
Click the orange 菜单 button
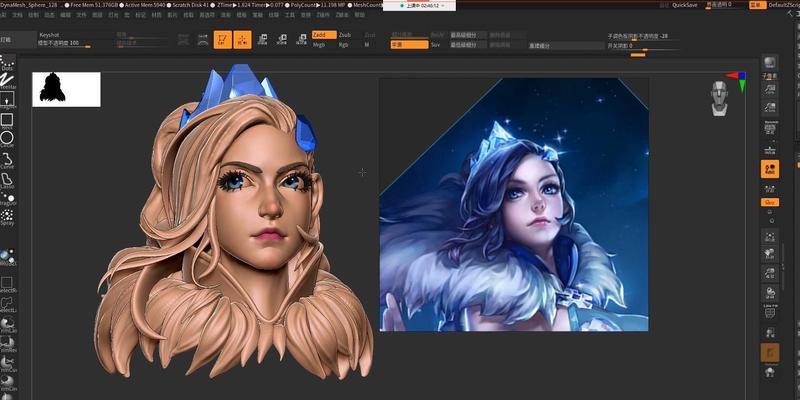(x=758, y=5)
